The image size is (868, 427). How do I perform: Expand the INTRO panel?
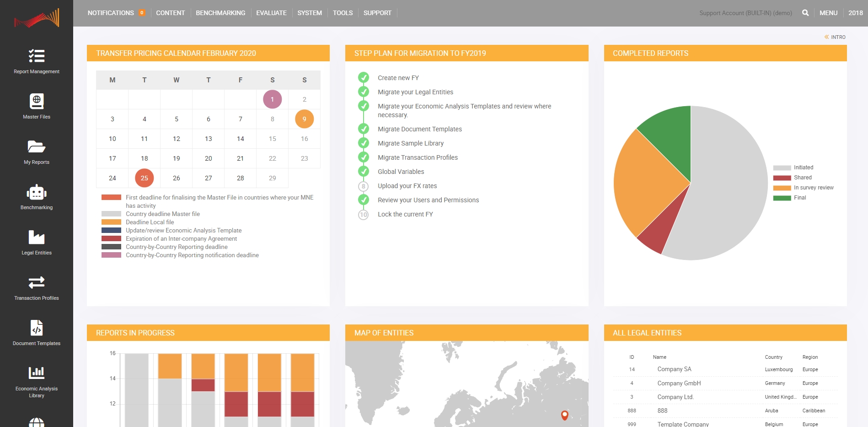(835, 37)
